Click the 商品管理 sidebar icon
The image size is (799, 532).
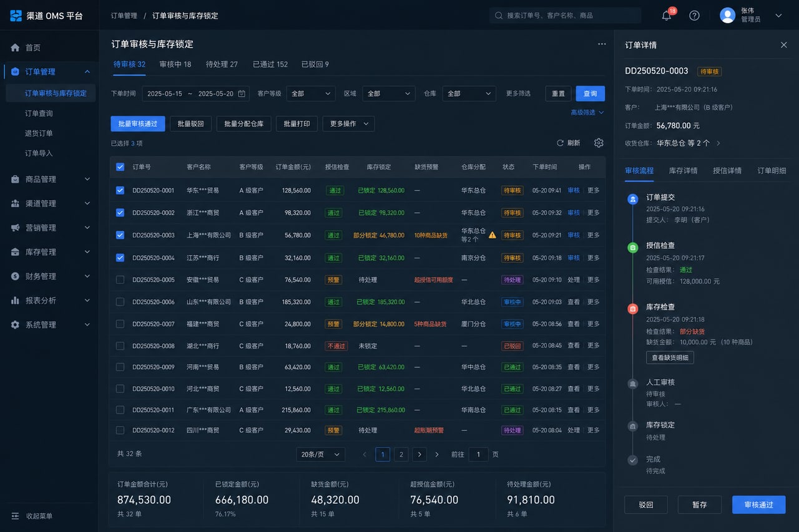(x=16, y=179)
